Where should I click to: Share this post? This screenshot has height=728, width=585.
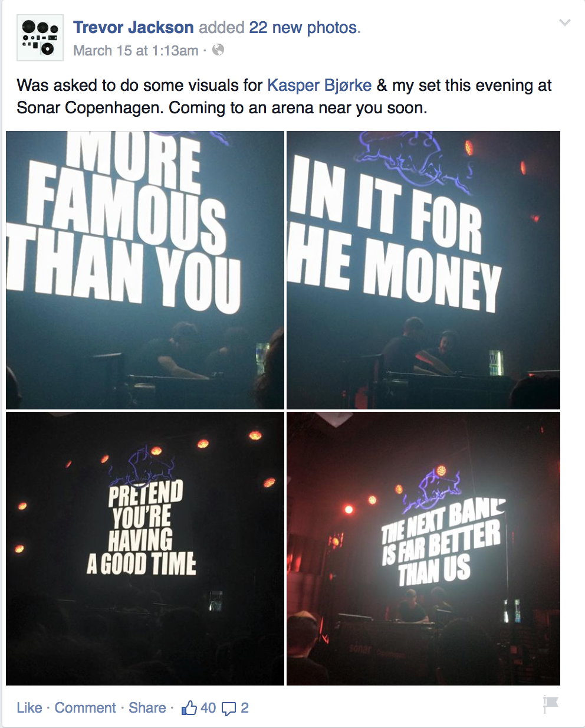(x=147, y=708)
